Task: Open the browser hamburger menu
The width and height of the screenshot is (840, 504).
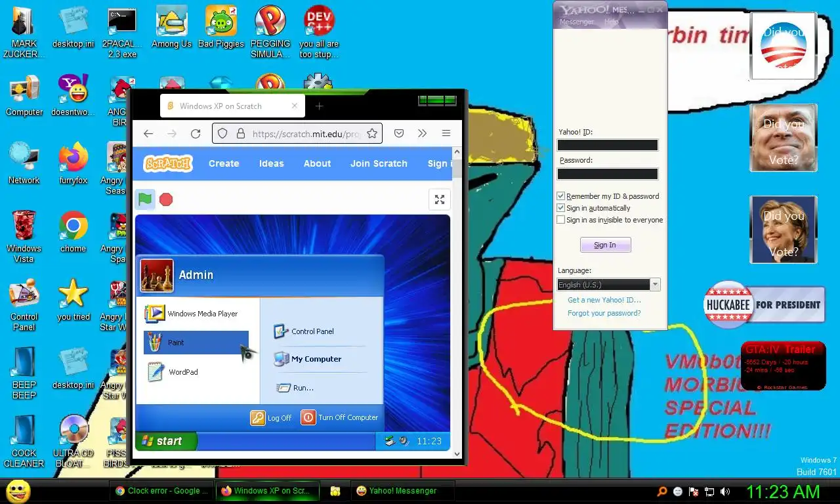Action: point(446,133)
